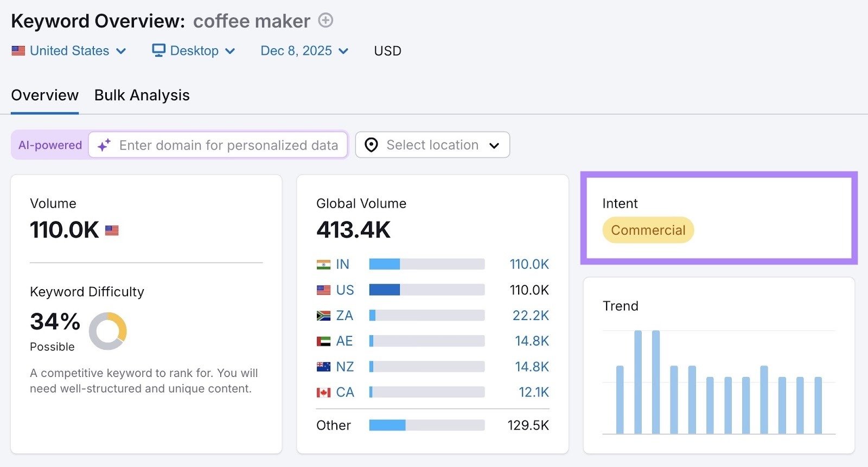Viewport: 868px width, 467px height.
Task: Click the NZ country link
Action: tap(345, 367)
